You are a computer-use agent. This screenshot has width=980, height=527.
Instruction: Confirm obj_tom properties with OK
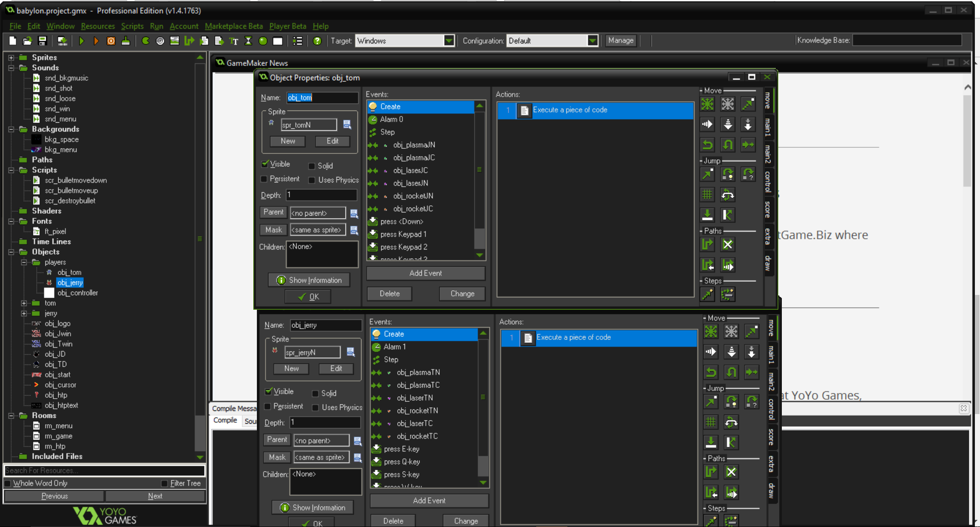308,296
